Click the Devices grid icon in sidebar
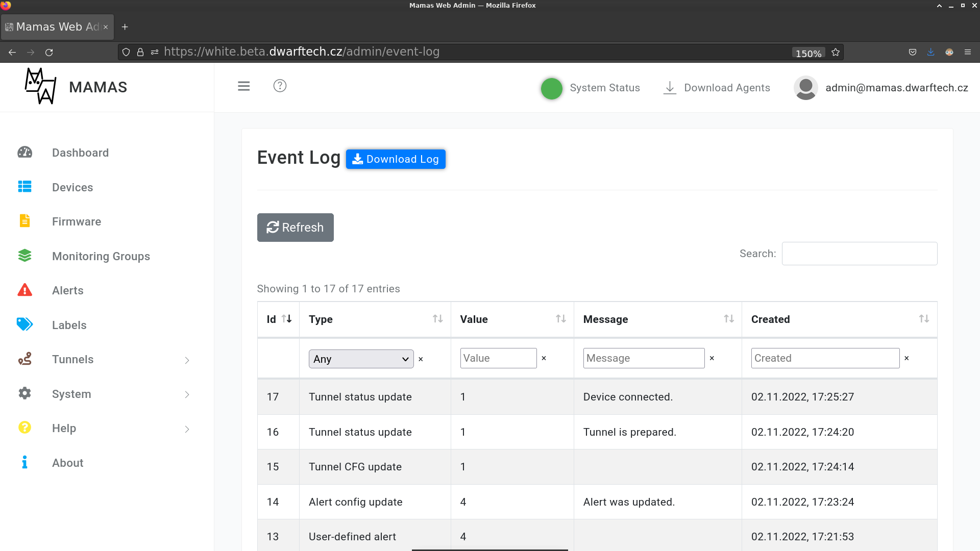Screen dimensions: 980x551 [x=24, y=187]
